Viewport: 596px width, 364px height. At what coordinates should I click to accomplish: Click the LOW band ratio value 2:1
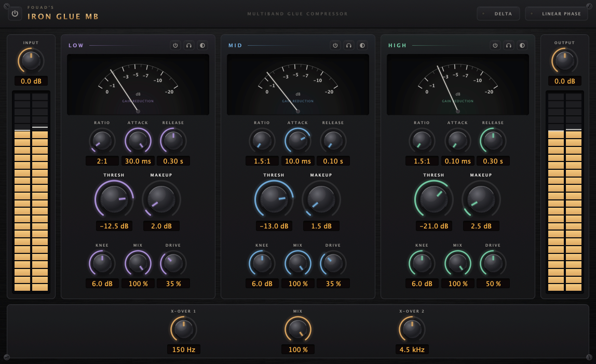pyautogui.click(x=102, y=161)
